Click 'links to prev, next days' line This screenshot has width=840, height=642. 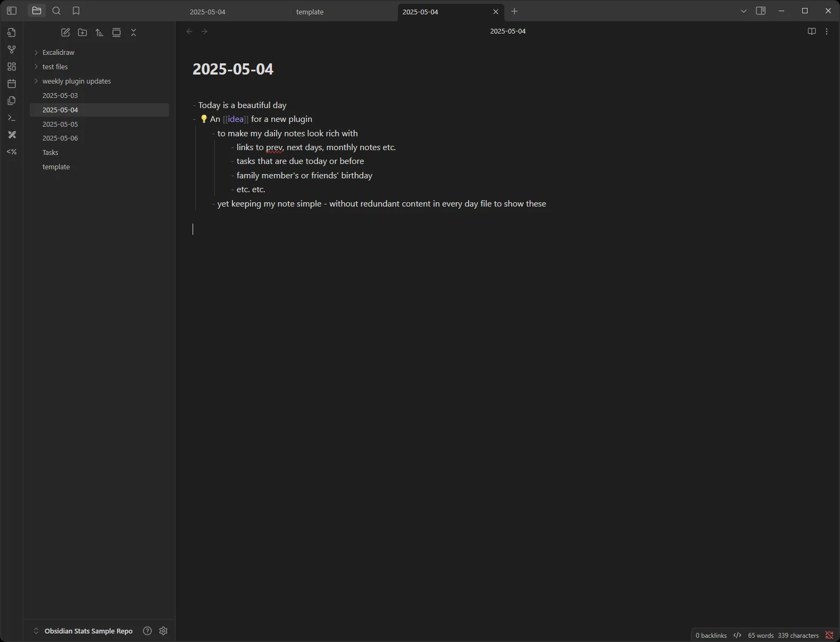click(x=316, y=147)
